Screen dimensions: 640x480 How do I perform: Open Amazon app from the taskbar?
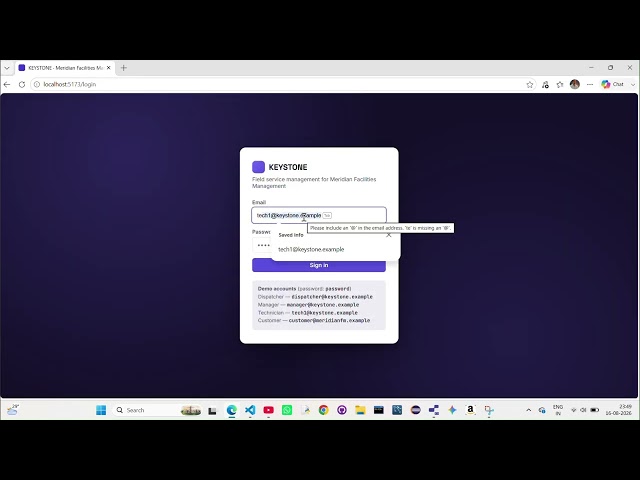470,410
